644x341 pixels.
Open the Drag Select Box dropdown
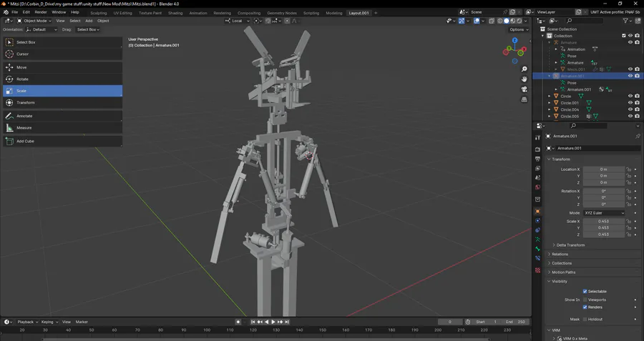pyautogui.click(x=88, y=29)
